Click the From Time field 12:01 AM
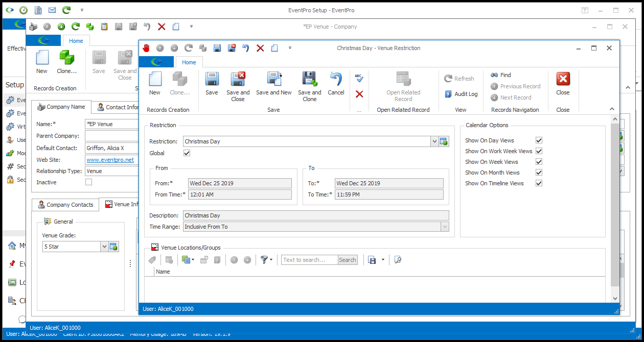 click(x=240, y=194)
